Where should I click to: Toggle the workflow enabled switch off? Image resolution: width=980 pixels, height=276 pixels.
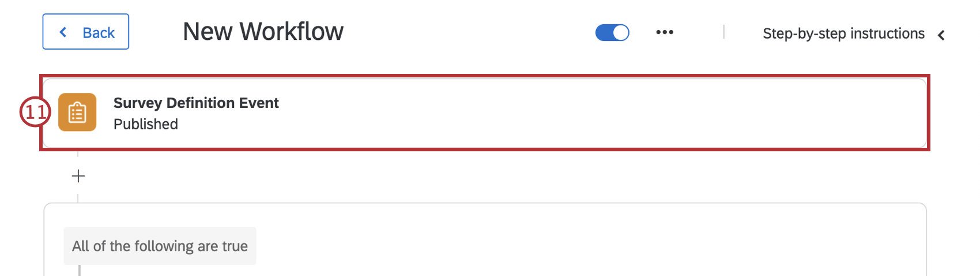click(x=612, y=32)
